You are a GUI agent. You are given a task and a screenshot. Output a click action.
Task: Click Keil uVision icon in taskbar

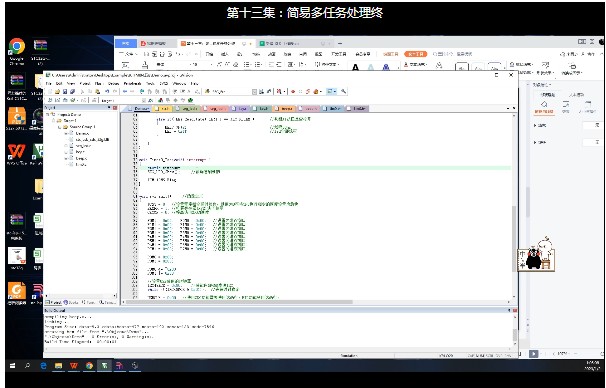[104, 365]
